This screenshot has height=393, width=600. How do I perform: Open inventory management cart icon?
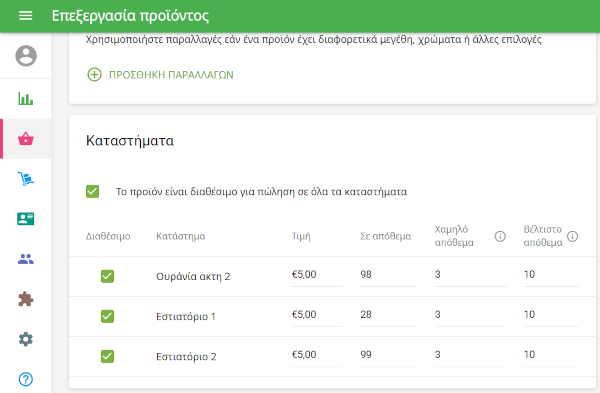[x=26, y=179]
